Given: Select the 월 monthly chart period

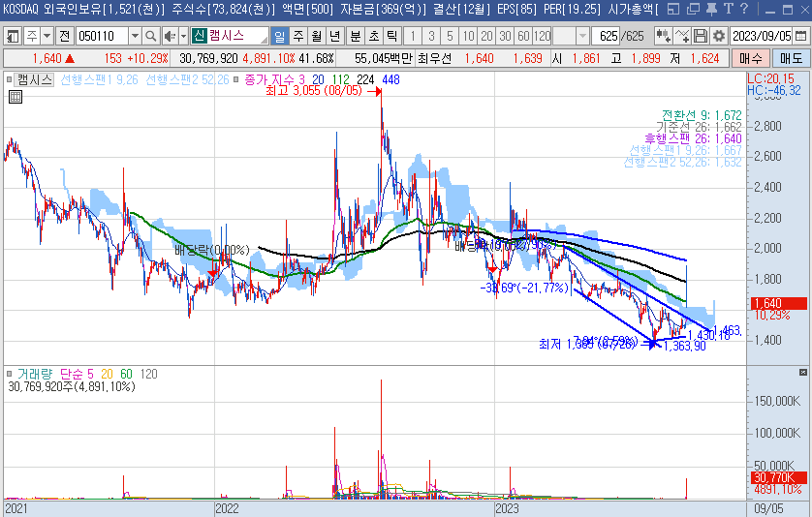Looking at the screenshot, I should pos(317,36).
